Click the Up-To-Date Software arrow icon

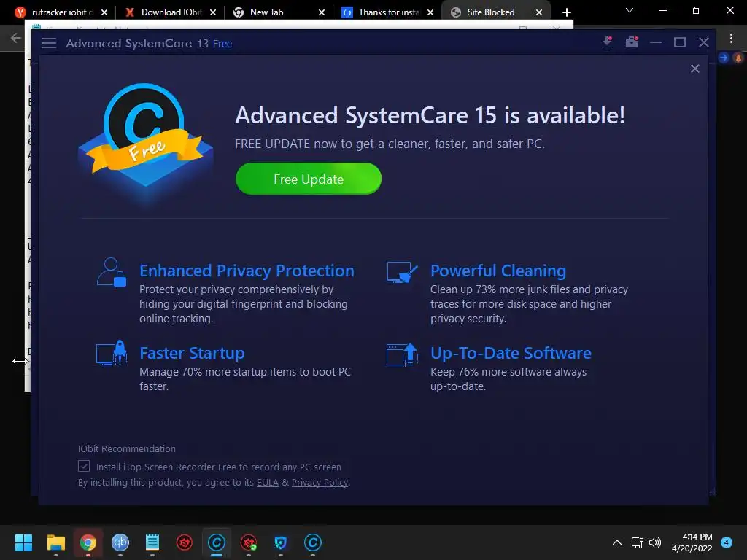click(x=402, y=354)
